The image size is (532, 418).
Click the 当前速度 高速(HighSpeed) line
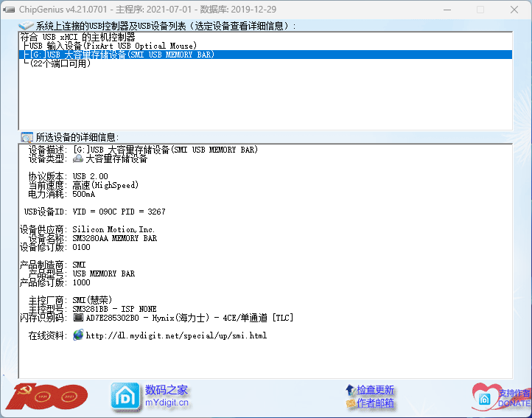[83, 185]
